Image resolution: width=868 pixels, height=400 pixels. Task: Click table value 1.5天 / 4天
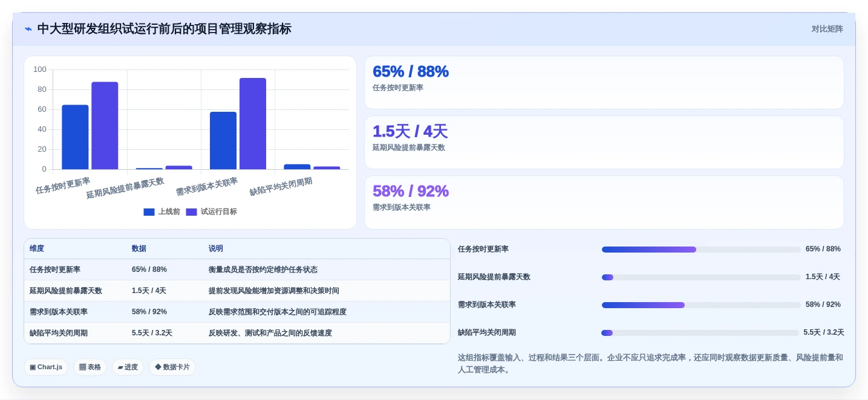pos(149,291)
